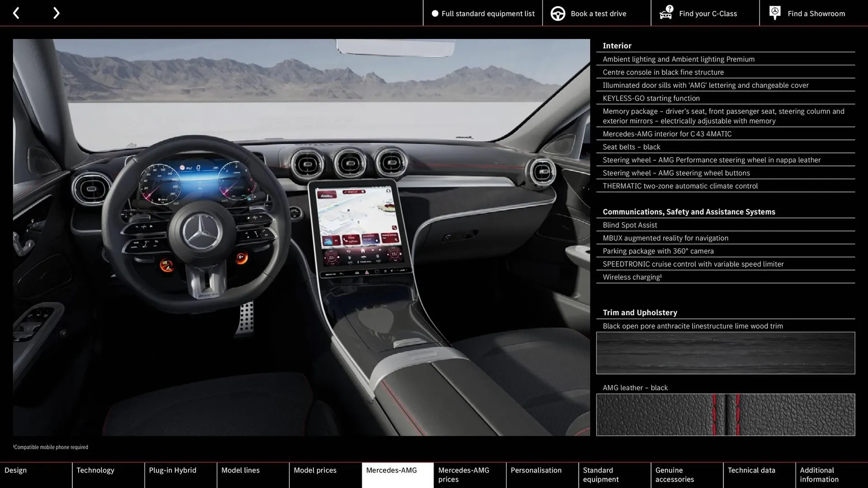The width and height of the screenshot is (868, 488).
Task: Click the back navigation chevron
Action: click(16, 13)
